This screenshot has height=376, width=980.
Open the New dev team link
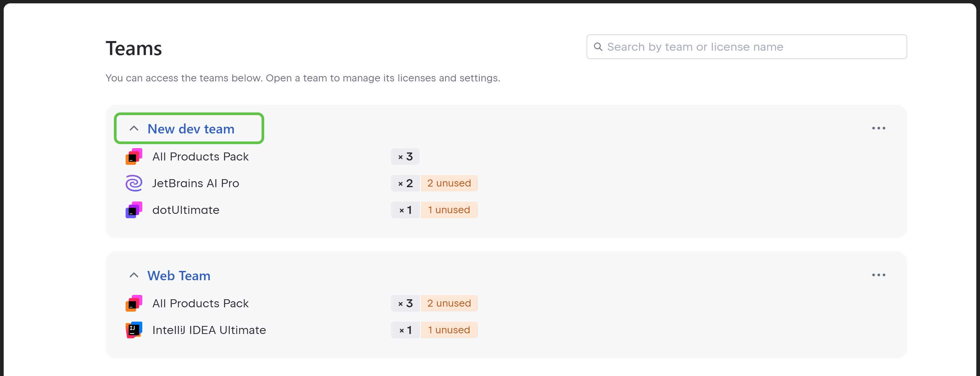pyautogui.click(x=191, y=129)
